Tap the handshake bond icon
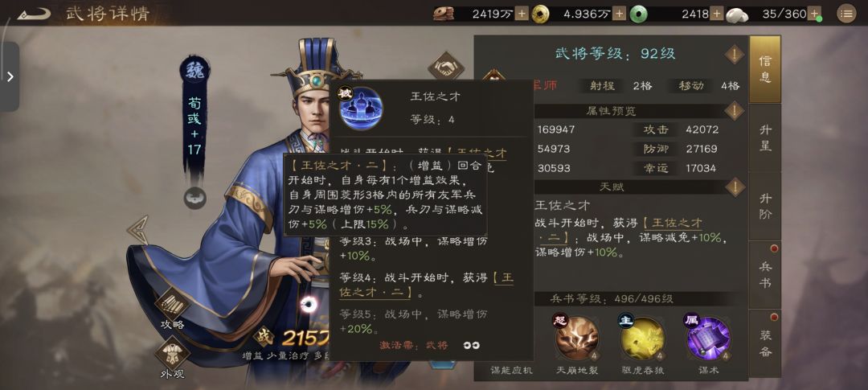The image size is (868, 390). [445, 68]
